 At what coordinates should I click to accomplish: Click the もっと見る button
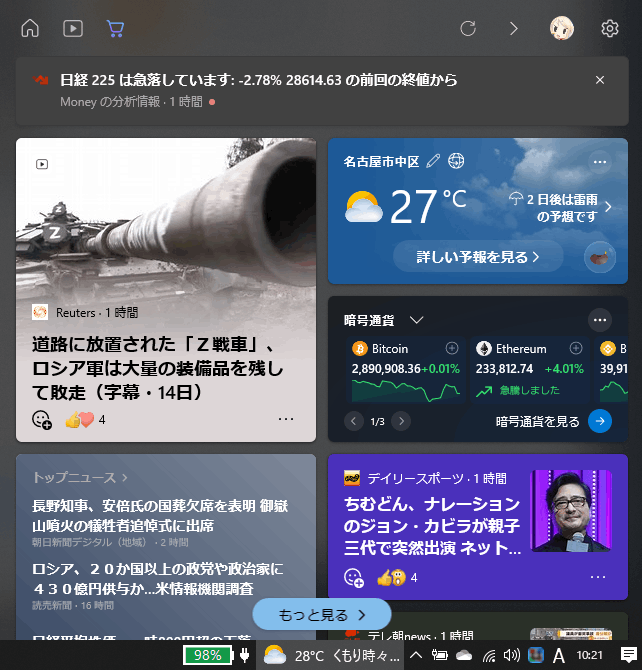[x=322, y=614]
